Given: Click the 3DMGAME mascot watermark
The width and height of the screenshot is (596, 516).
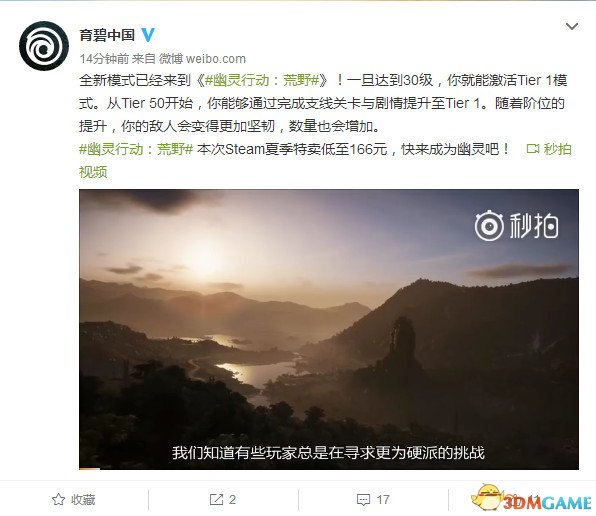Looking at the screenshot, I should 531,499.
